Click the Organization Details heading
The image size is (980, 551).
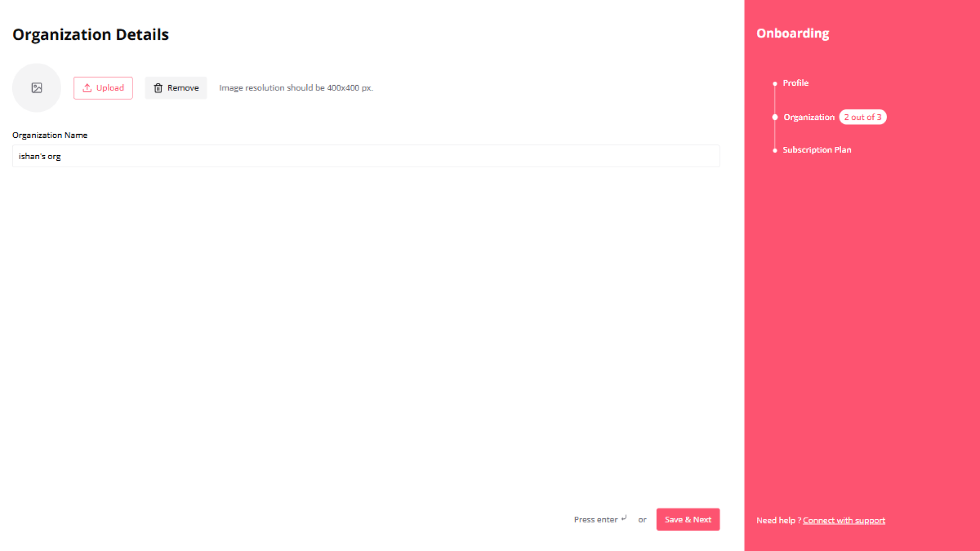coord(90,34)
